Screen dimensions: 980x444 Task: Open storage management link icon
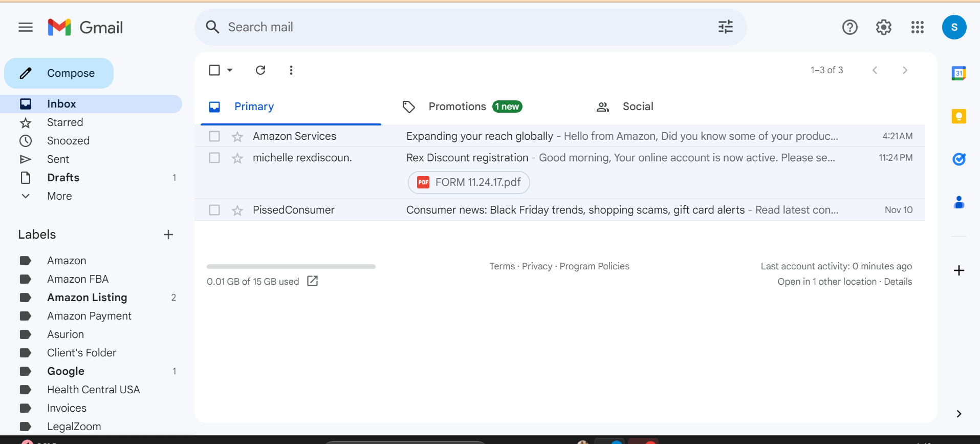[313, 281]
